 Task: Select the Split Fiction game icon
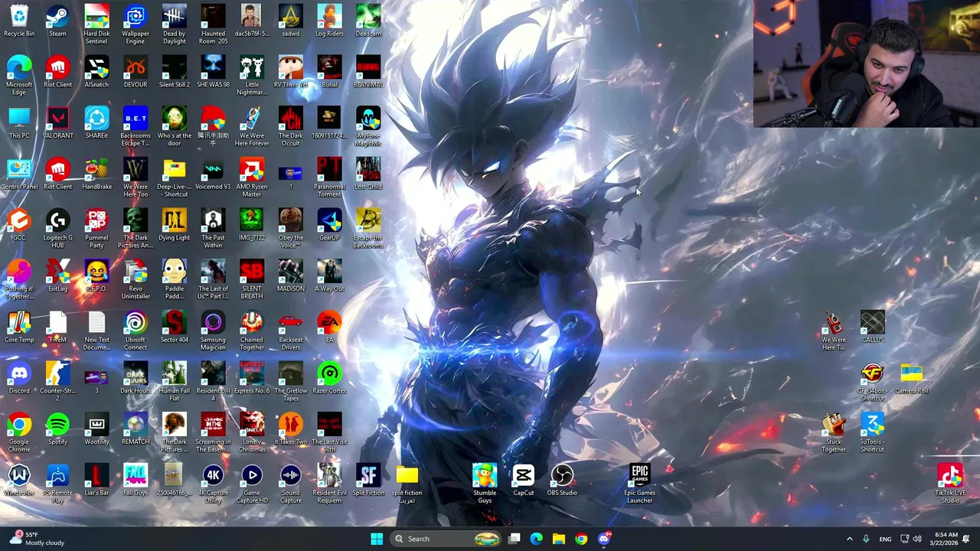pyautogui.click(x=368, y=481)
